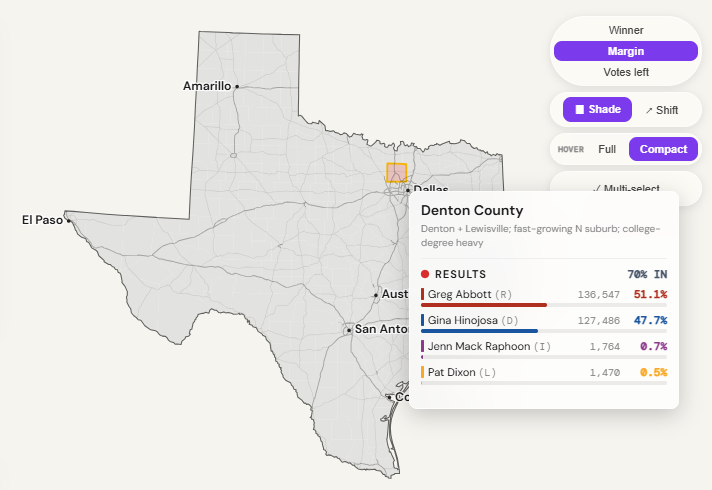712x490 pixels.
Task: Click Abbott's vote count 136,547
Action: point(598,295)
